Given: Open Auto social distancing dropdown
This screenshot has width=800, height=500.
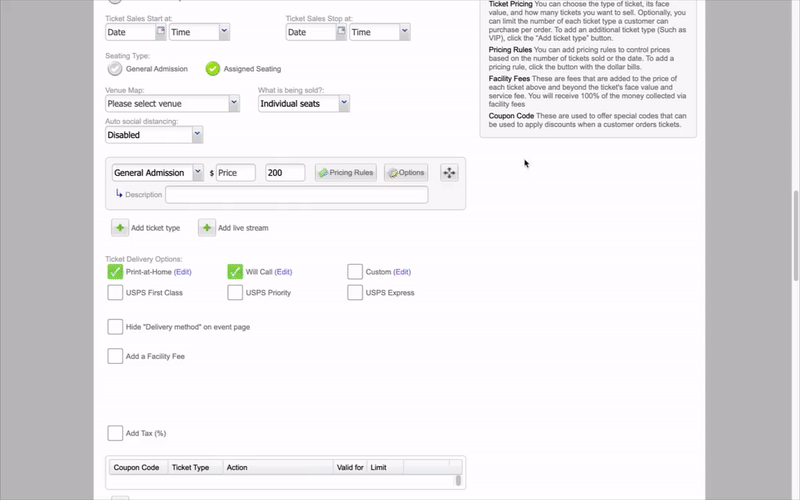Looking at the screenshot, I should (x=154, y=135).
